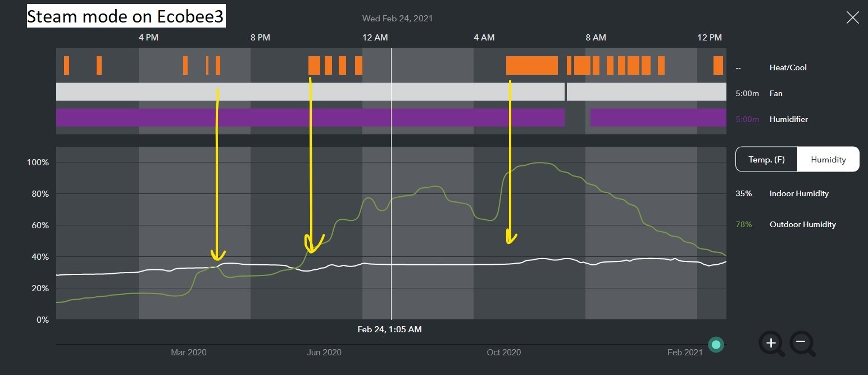The width and height of the screenshot is (868, 375).
Task: Click the 12 PM time axis label
Action: pos(710,38)
